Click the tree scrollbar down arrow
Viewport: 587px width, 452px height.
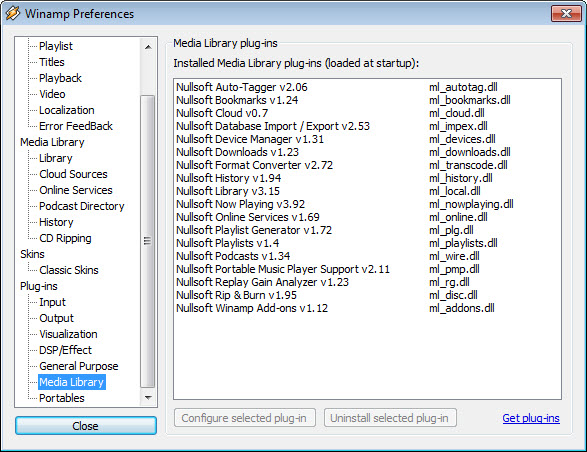point(148,398)
